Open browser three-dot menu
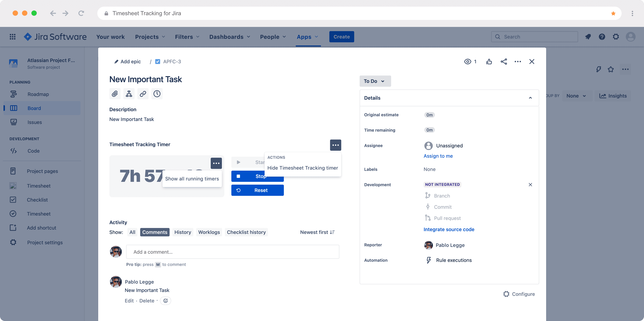 click(632, 13)
